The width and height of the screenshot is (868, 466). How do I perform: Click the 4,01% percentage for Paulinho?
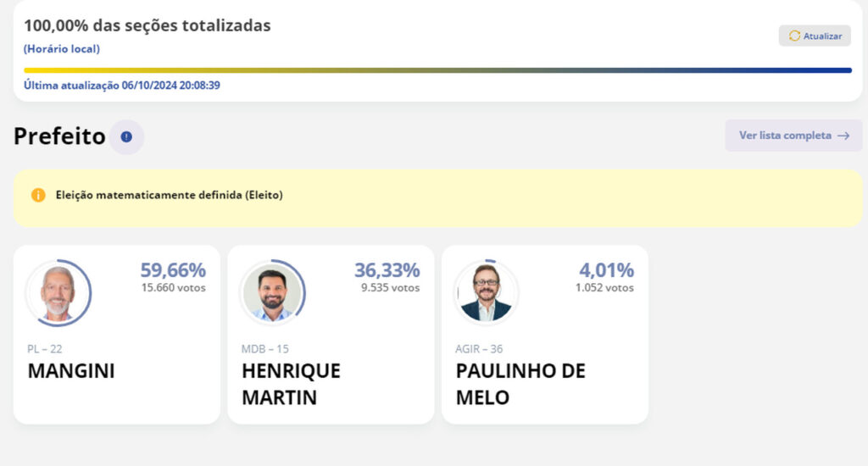(606, 270)
